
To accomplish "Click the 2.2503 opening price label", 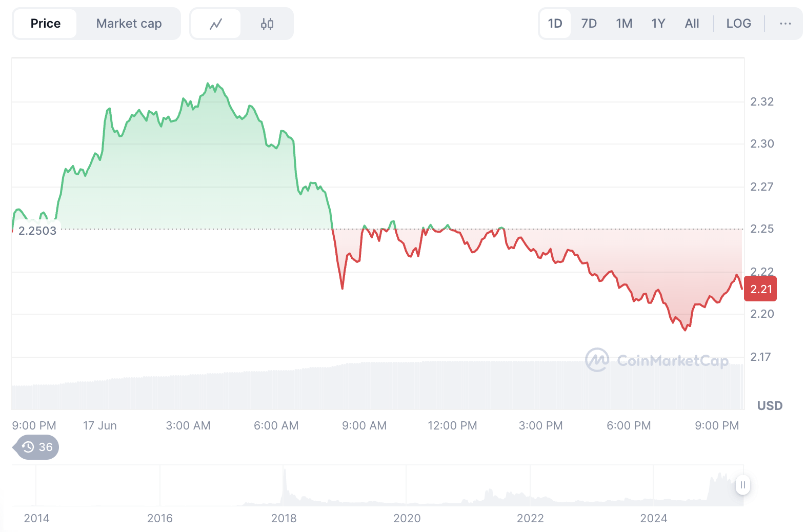I will click(x=37, y=231).
